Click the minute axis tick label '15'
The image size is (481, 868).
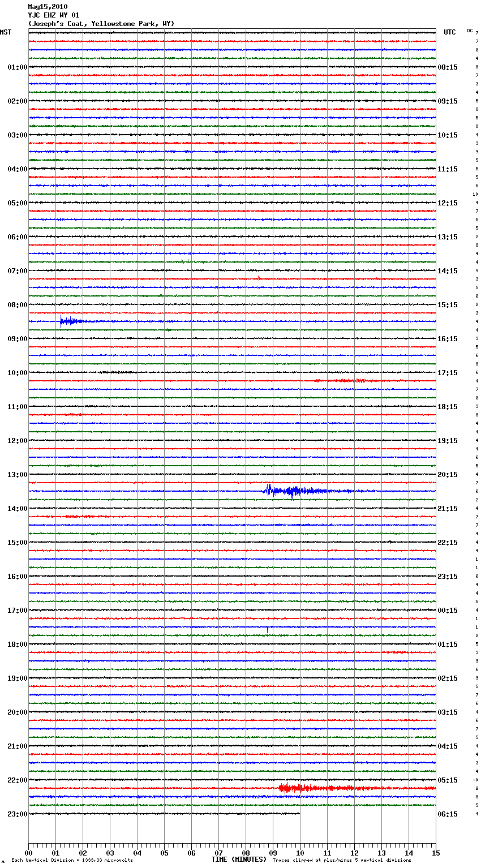pyautogui.click(x=436, y=853)
